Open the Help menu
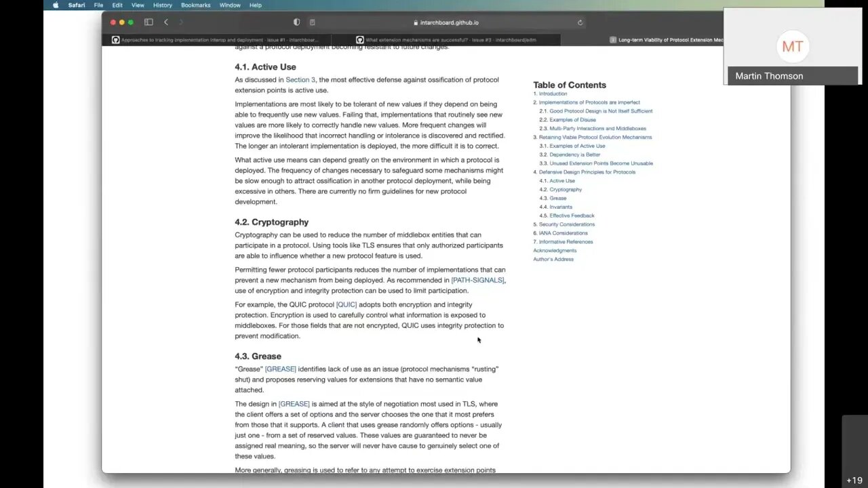868x488 pixels. 256,5
